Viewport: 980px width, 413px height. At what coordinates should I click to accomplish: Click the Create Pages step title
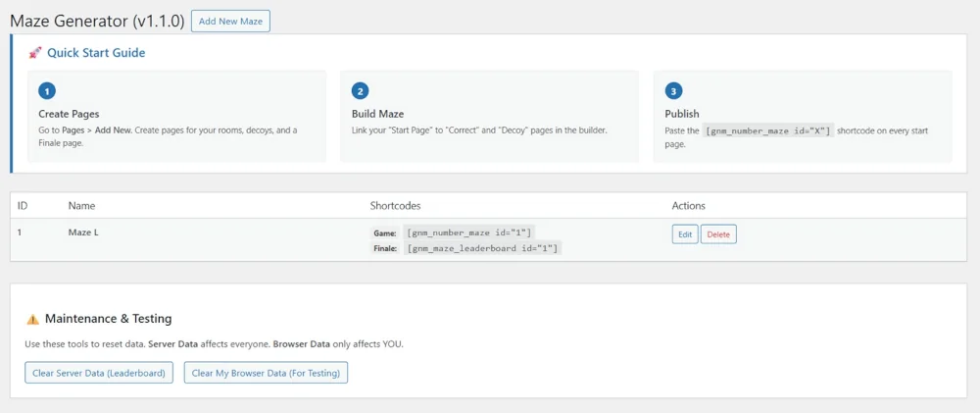tap(69, 114)
